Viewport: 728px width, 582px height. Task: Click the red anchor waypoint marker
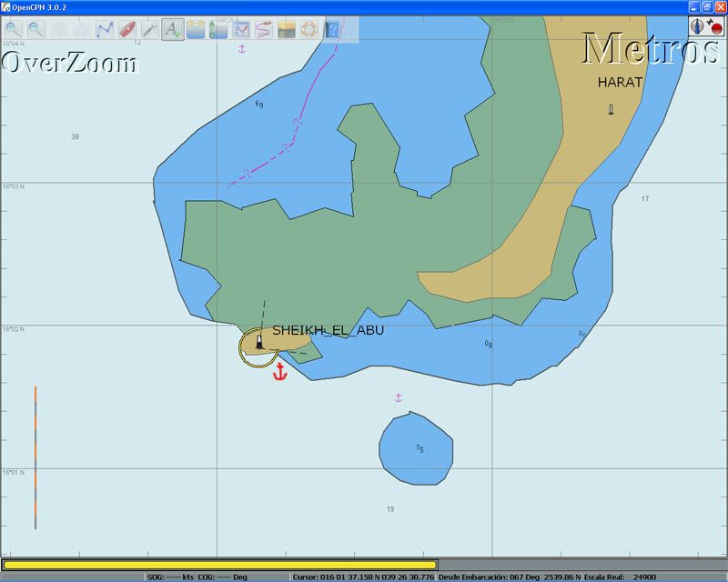280,371
